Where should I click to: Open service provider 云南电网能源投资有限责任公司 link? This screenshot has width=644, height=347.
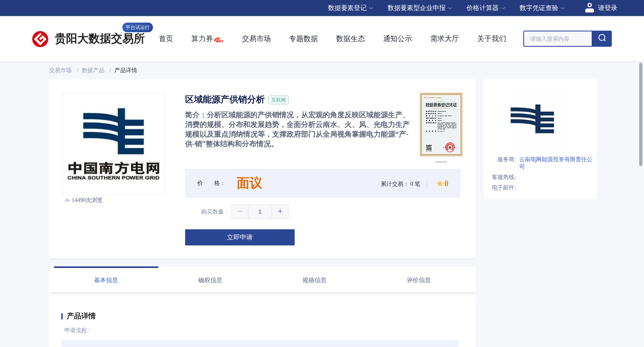pyautogui.click(x=555, y=163)
